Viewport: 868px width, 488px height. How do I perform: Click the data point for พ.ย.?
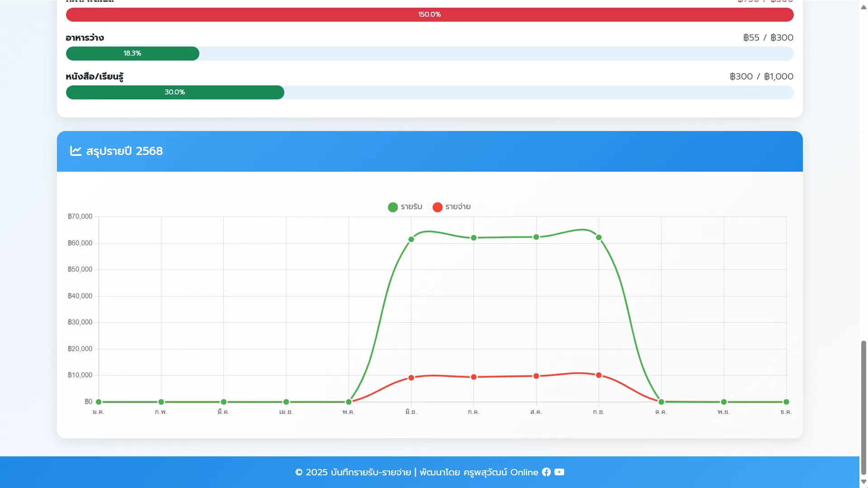(724, 402)
